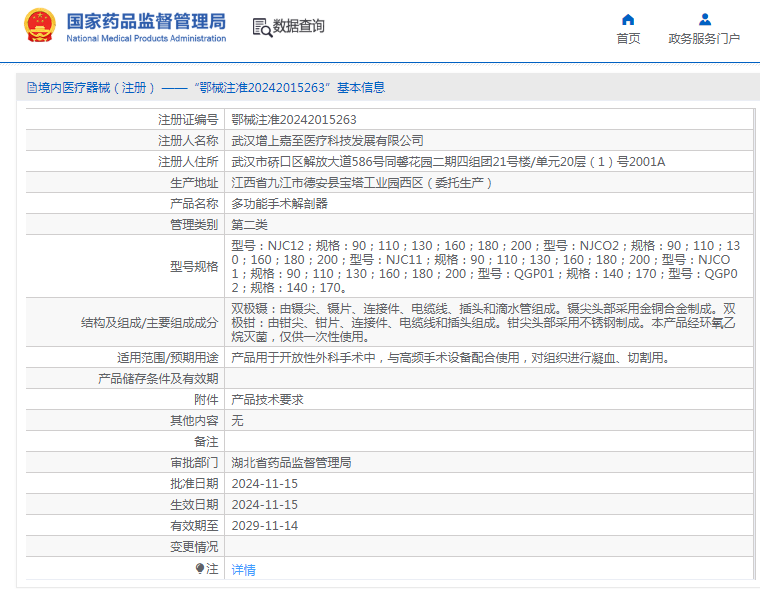This screenshot has height=589, width=760.
Task: Click the lightbulb icon beside 注
Action: tap(200, 568)
